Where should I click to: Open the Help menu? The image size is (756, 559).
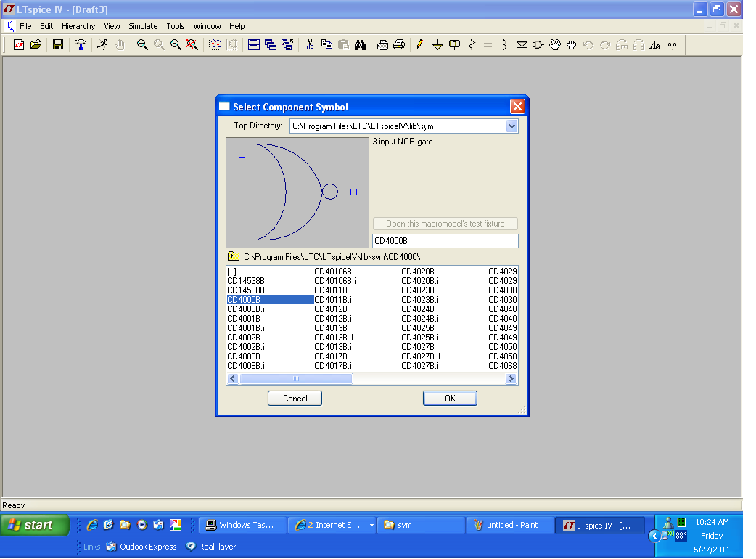coord(237,26)
